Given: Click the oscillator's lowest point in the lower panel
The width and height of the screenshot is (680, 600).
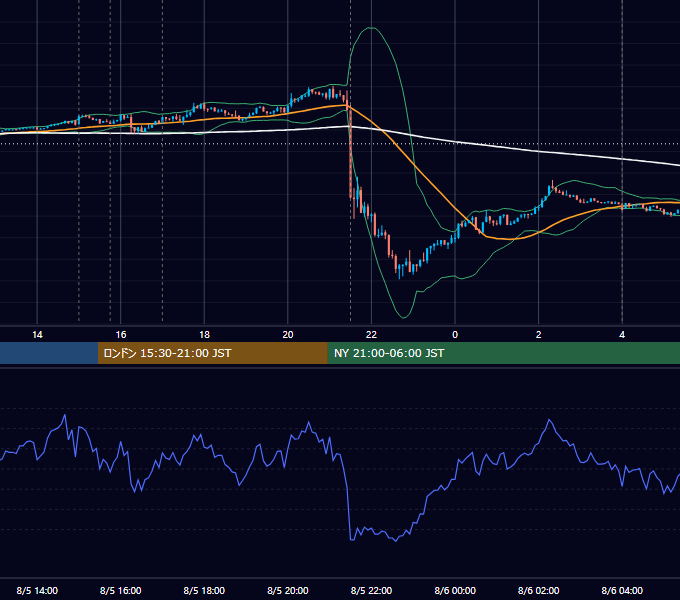Looking at the screenshot, I should [395, 541].
